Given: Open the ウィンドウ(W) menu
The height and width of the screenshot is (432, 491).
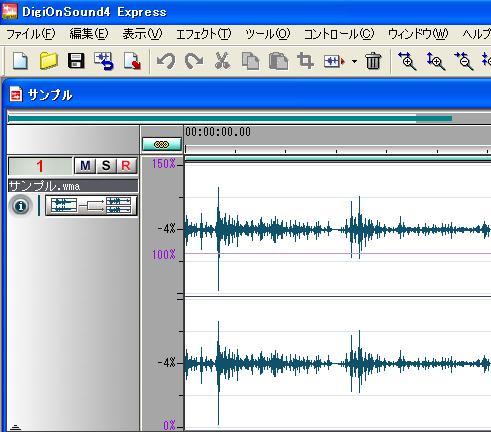Looking at the screenshot, I should (418, 34).
